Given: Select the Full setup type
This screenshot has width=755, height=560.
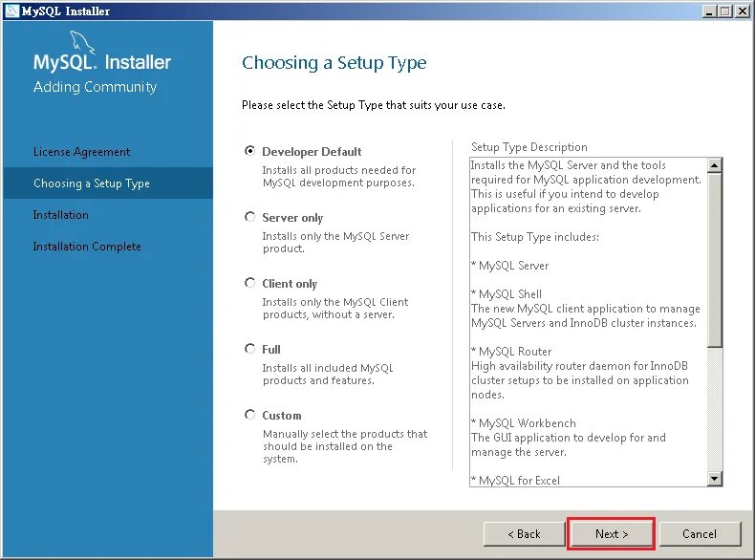Looking at the screenshot, I should point(249,349).
